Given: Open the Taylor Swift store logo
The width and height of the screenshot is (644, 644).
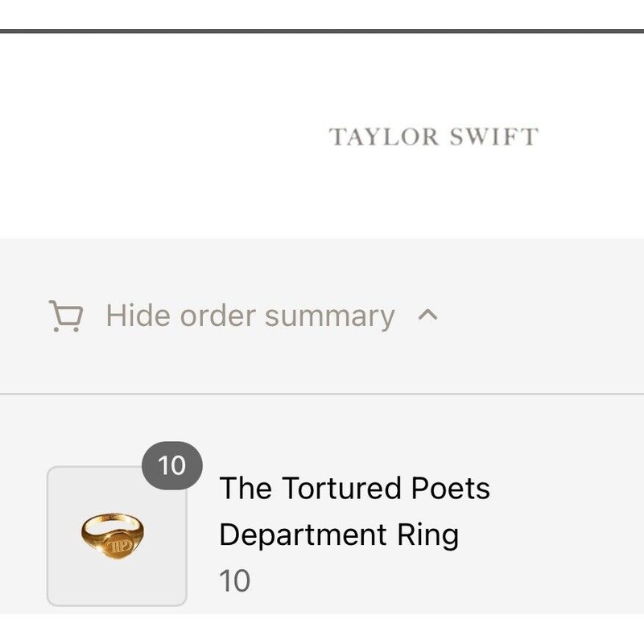Looking at the screenshot, I should (433, 137).
